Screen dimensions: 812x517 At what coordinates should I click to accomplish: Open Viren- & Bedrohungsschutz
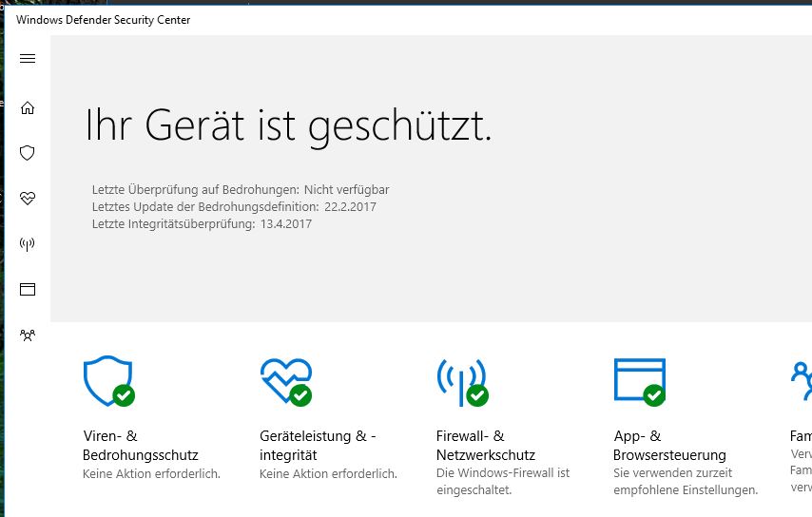coord(141,446)
